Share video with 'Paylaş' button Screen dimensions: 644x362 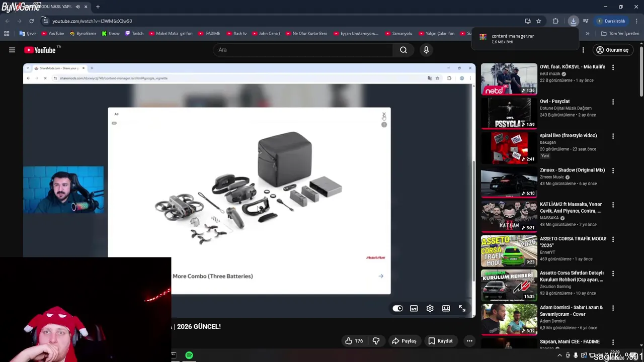(404, 341)
